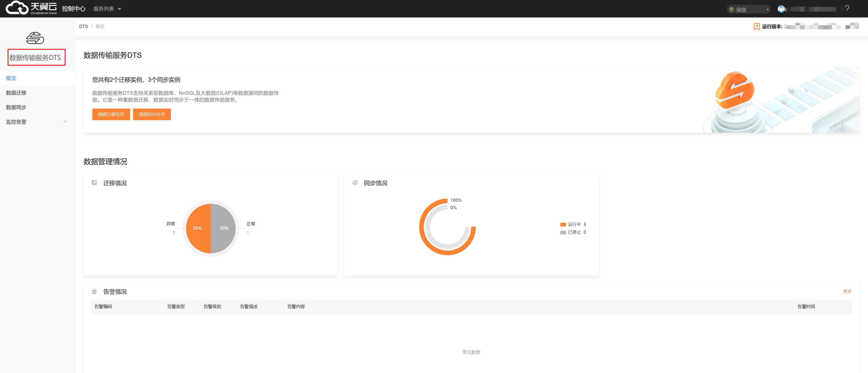The width and height of the screenshot is (868, 373).
Task: Open 数据迁移 in the sidebar
Action: [x=37, y=93]
